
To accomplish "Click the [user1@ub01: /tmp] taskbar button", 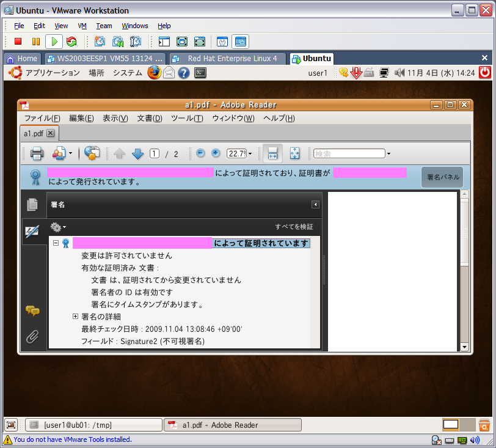I will [x=93, y=425].
